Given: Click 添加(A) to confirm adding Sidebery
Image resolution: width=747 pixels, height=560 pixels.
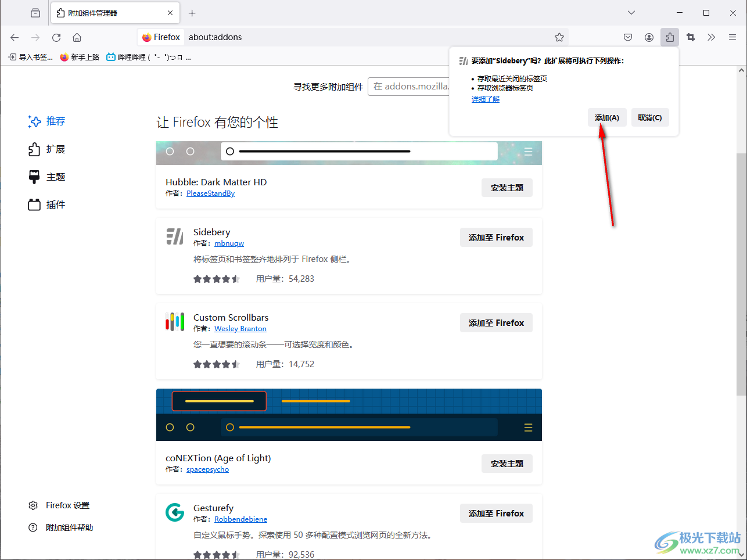Looking at the screenshot, I should point(607,118).
